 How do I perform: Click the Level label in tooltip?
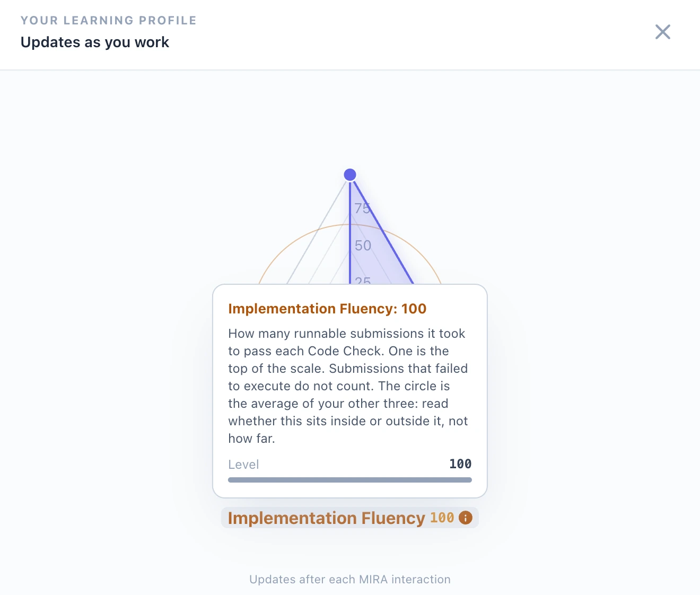[x=243, y=465]
